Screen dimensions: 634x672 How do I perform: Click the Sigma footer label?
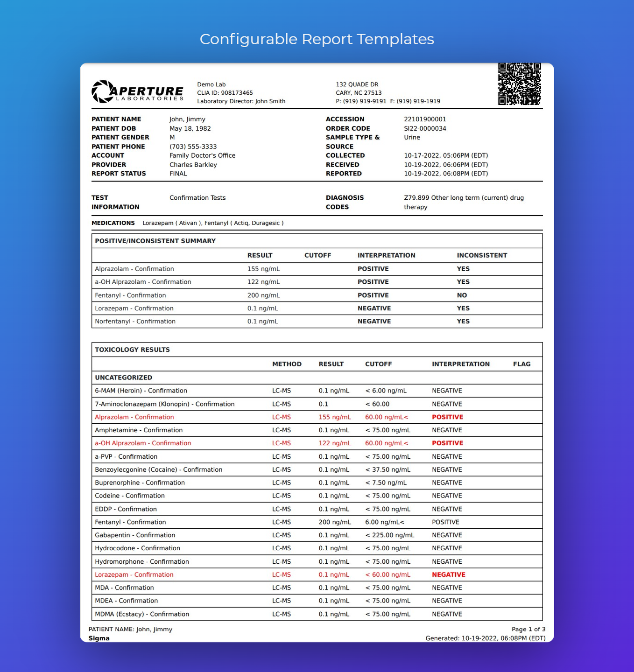(99, 638)
